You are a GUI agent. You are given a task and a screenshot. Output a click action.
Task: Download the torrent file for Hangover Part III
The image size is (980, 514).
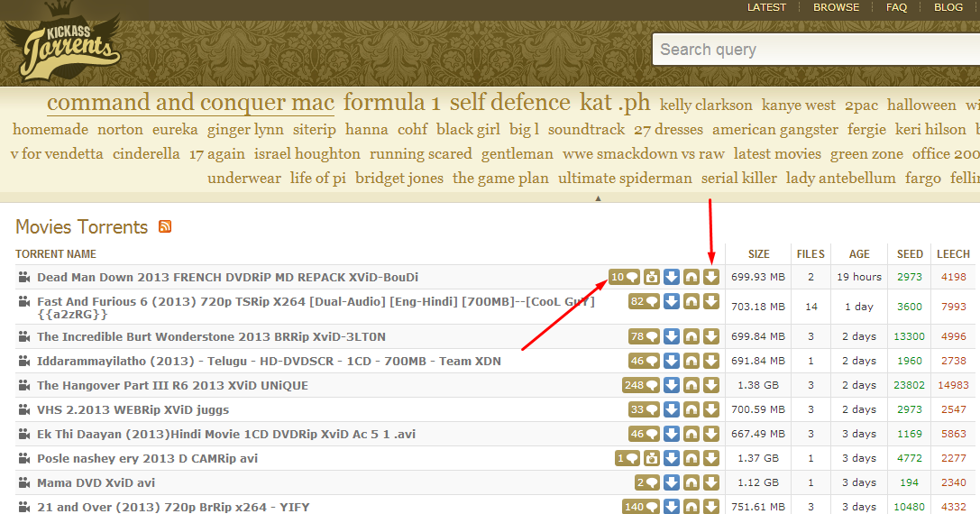tap(711, 385)
